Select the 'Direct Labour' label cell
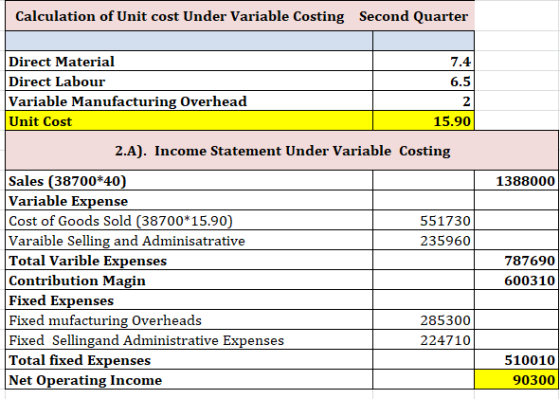This screenshot has height=399, width=560. (189, 81)
